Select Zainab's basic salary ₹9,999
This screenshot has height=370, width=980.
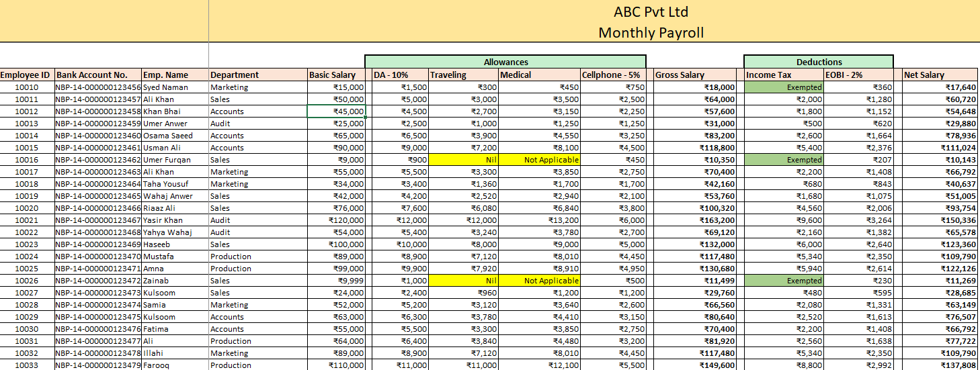point(336,281)
